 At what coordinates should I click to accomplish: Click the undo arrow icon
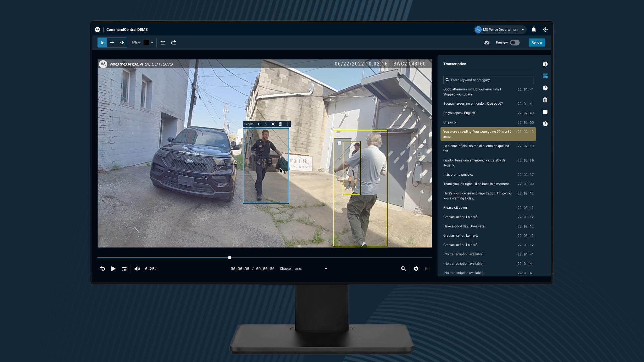[163, 42]
